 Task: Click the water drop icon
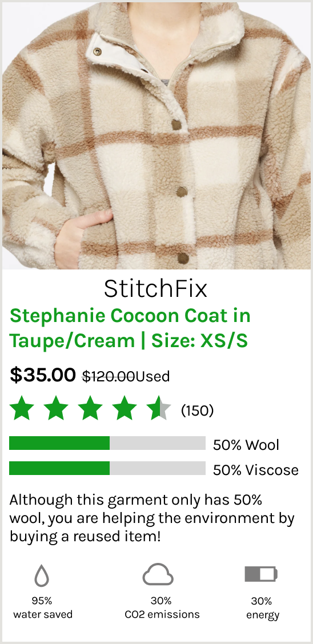(x=42, y=575)
